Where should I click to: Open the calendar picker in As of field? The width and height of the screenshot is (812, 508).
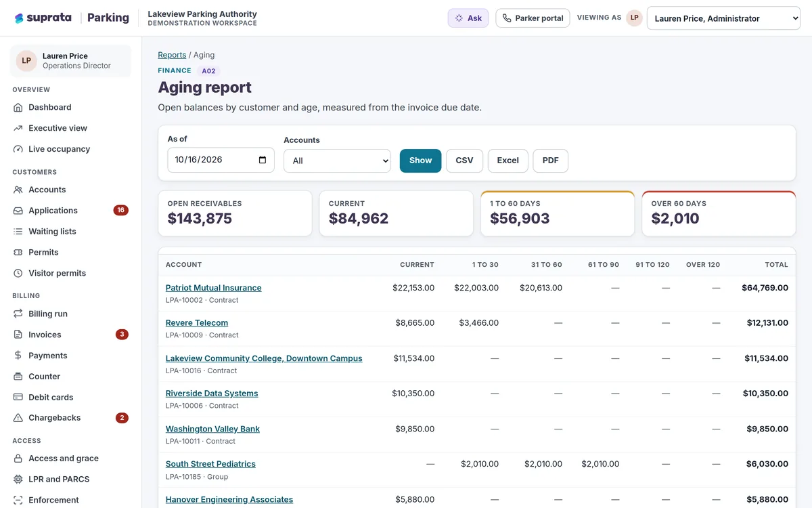pyautogui.click(x=263, y=160)
